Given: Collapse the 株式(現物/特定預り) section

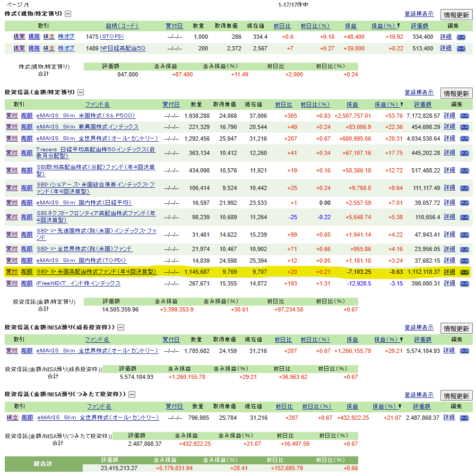Looking at the screenshot, I should click(67, 14).
